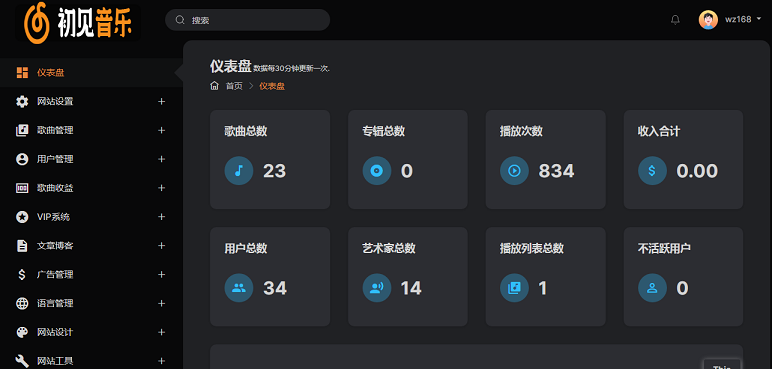The image size is (772, 369).
Task: Expand 语言管理 with its plus sign
Action: click(x=161, y=303)
